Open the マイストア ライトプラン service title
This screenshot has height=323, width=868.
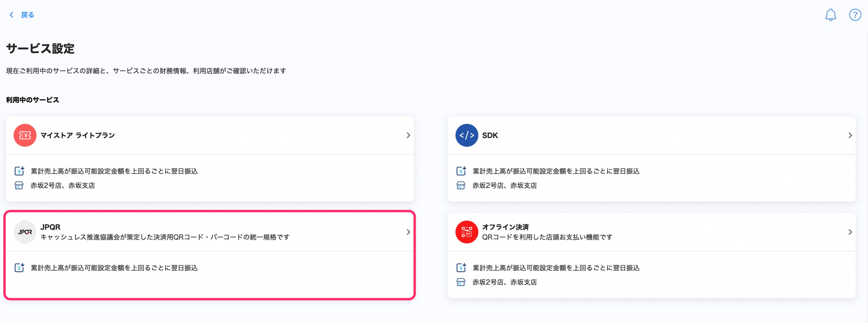[78, 135]
